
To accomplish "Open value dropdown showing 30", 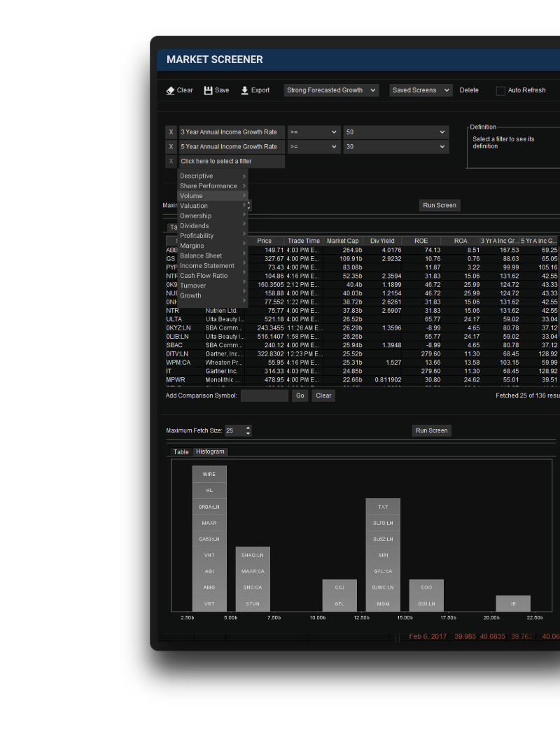I will pyautogui.click(x=395, y=147).
